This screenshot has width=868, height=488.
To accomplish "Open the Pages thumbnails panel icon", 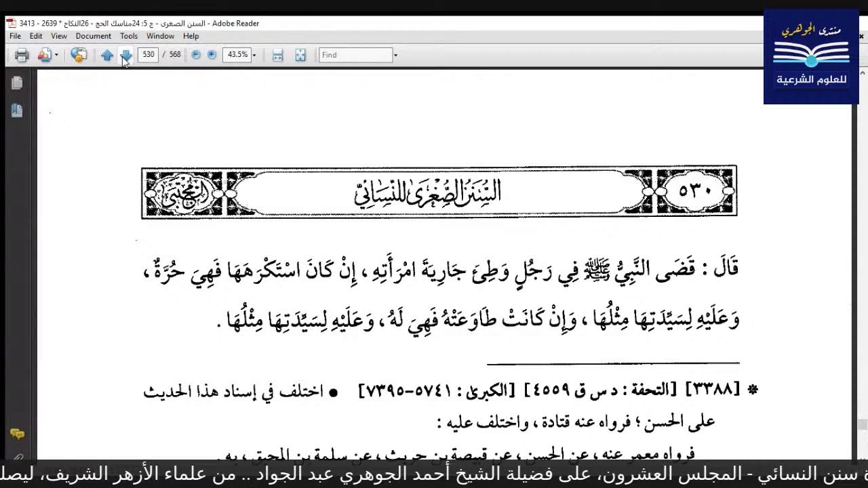I will click(x=17, y=83).
